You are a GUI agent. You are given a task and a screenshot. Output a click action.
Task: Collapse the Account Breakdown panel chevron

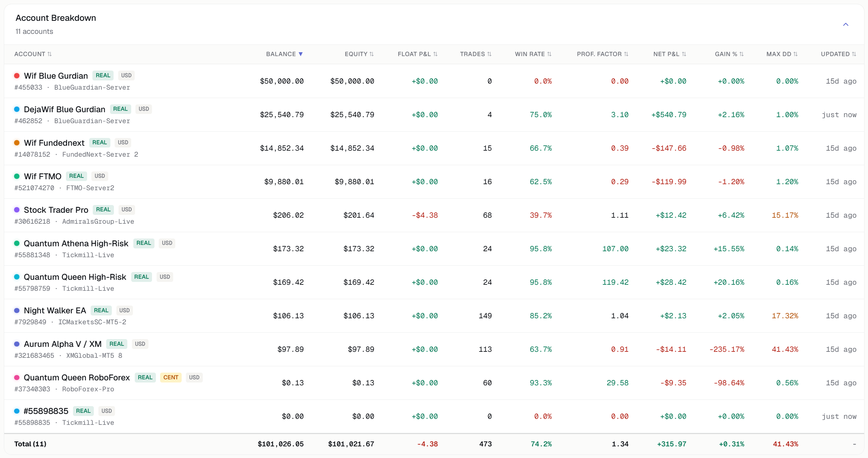pos(845,24)
